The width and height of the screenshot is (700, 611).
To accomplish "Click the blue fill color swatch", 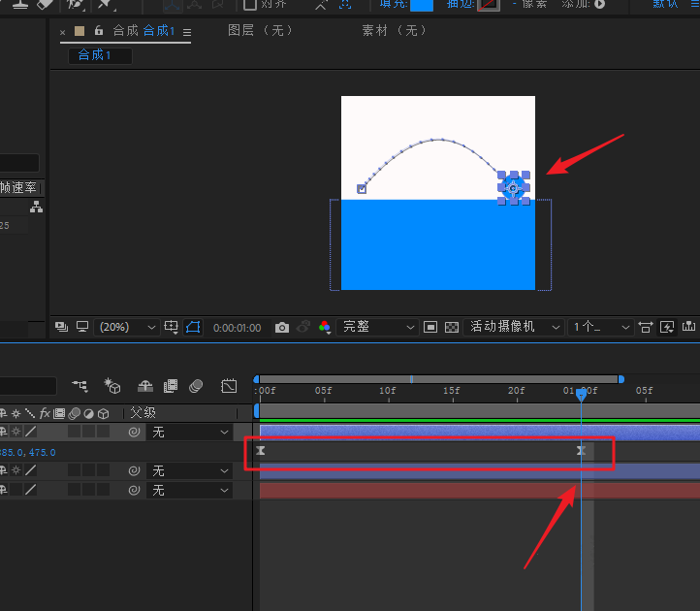I will [x=421, y=4].
